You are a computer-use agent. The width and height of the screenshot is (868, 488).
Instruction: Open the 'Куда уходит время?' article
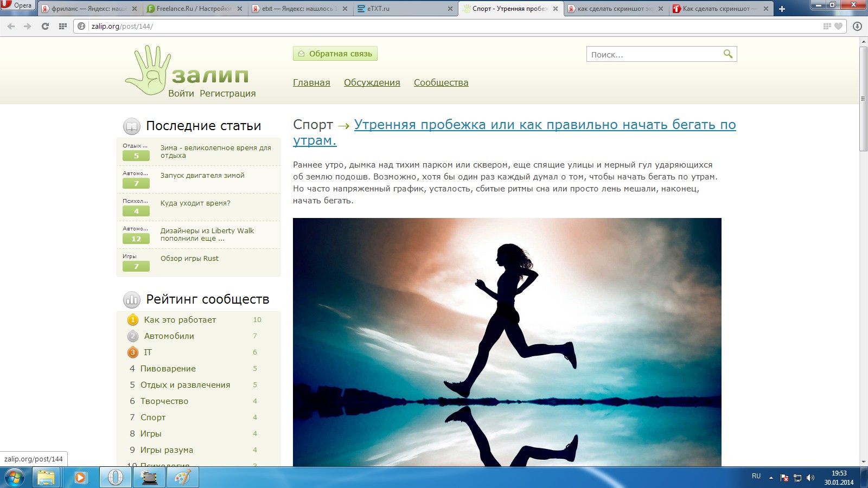pos(195,203)
